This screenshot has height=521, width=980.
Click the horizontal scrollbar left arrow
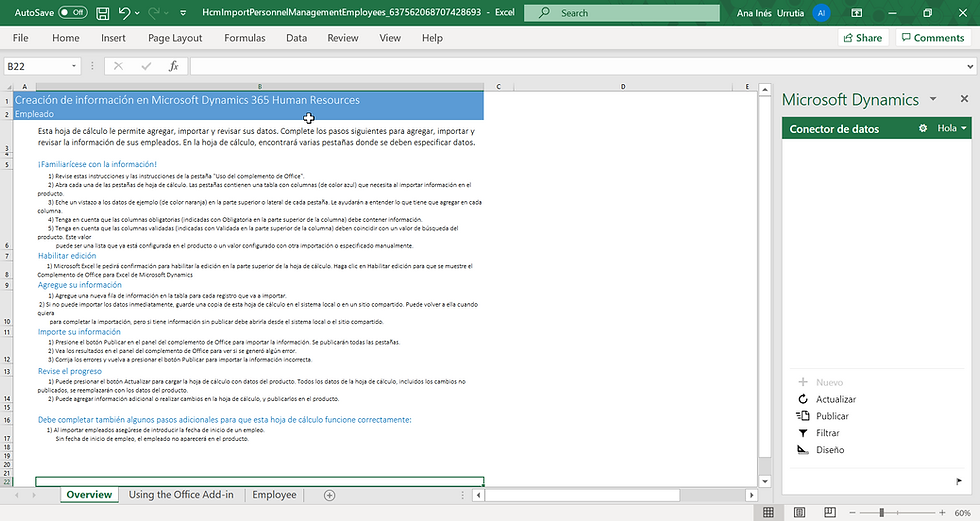coord(478,495)
